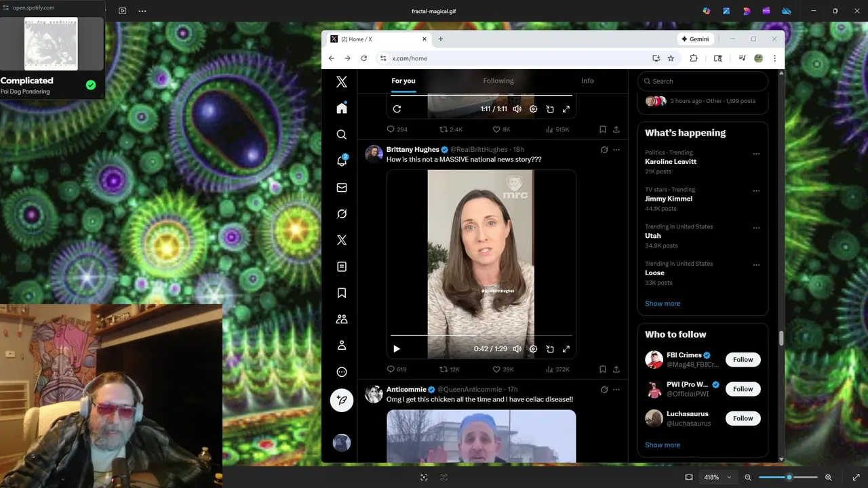Enter fullscreen on Brittany Hughes video
868x488 pixels.
point(566,349)
